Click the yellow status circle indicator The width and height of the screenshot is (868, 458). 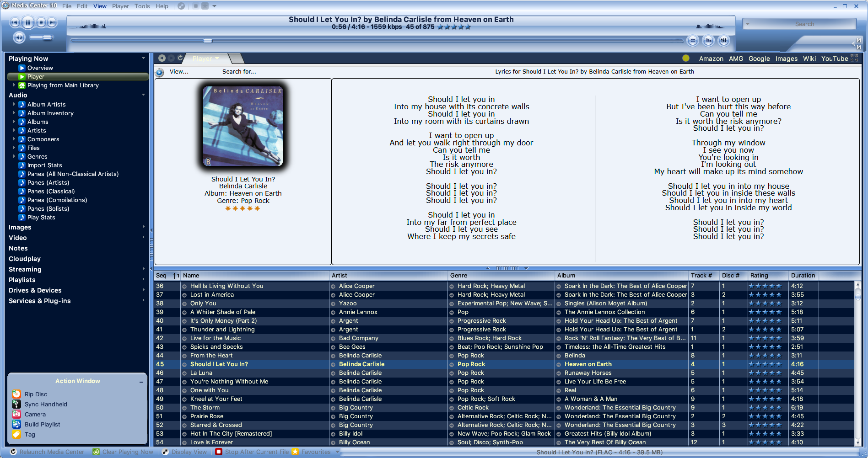685,58
